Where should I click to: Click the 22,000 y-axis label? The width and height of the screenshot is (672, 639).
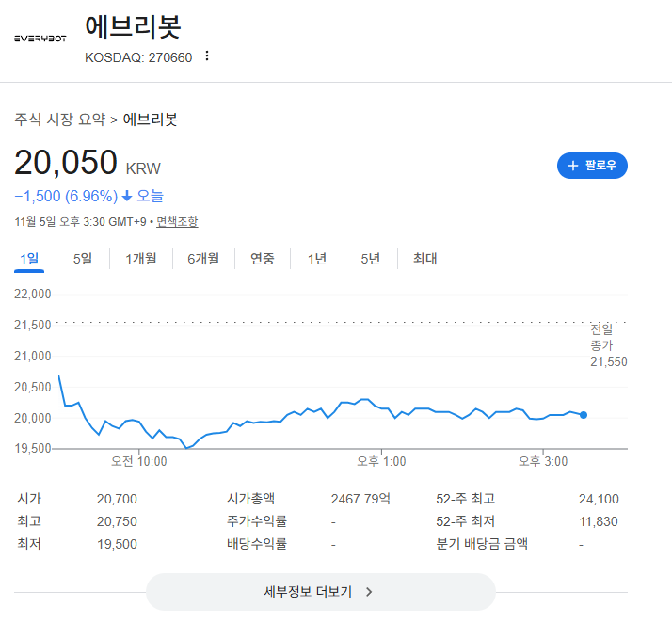tap(33, 294)
